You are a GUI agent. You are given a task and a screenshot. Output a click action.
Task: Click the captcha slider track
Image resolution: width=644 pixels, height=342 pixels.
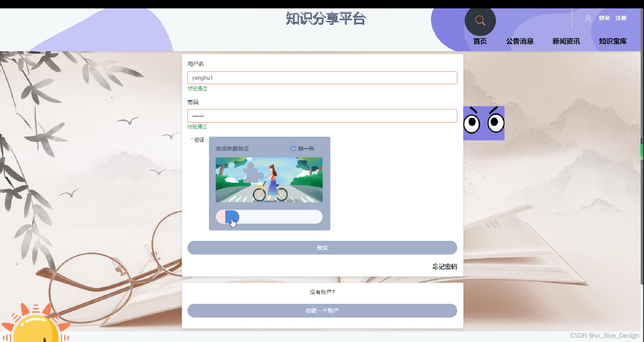269,217
